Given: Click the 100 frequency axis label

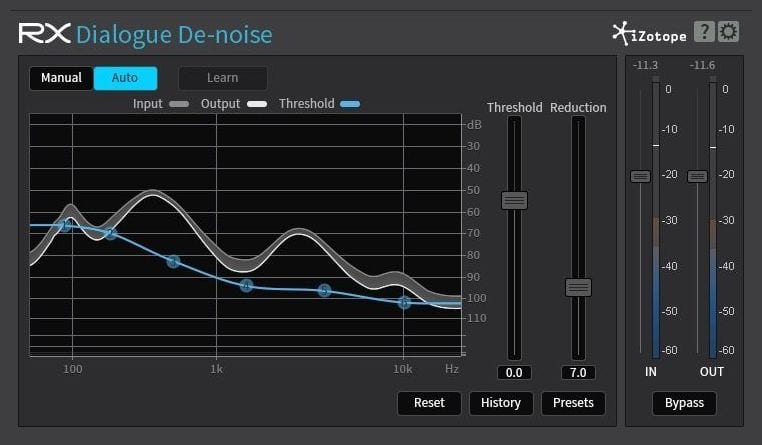Looking at the screenshot, I should [x=72, y=369].
